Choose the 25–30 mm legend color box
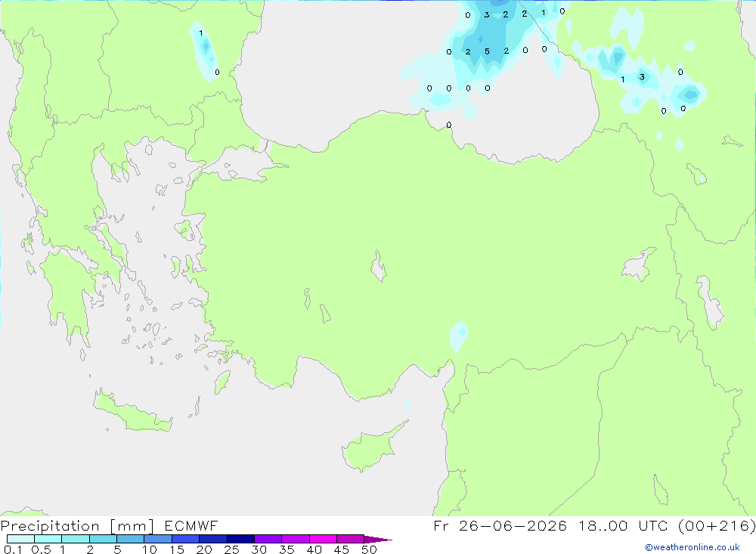 (x=240, y=539)
